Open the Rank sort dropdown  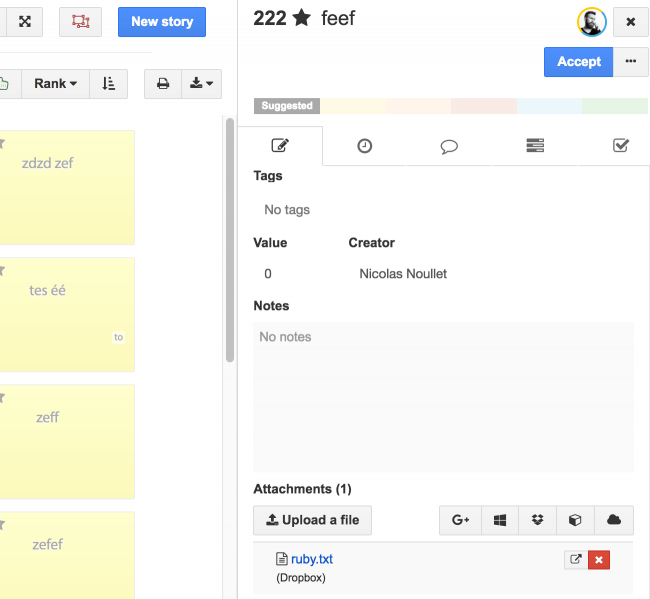tap(55, 84)
